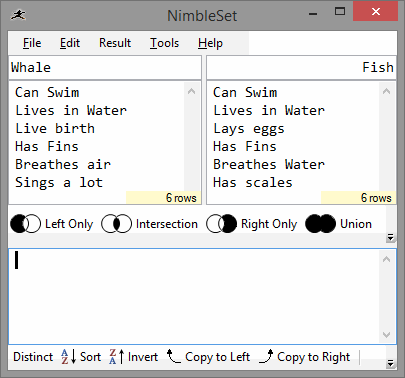Screen dimensions: 405x378
Task: Click the Fish title input field
Action: (301, 68)
